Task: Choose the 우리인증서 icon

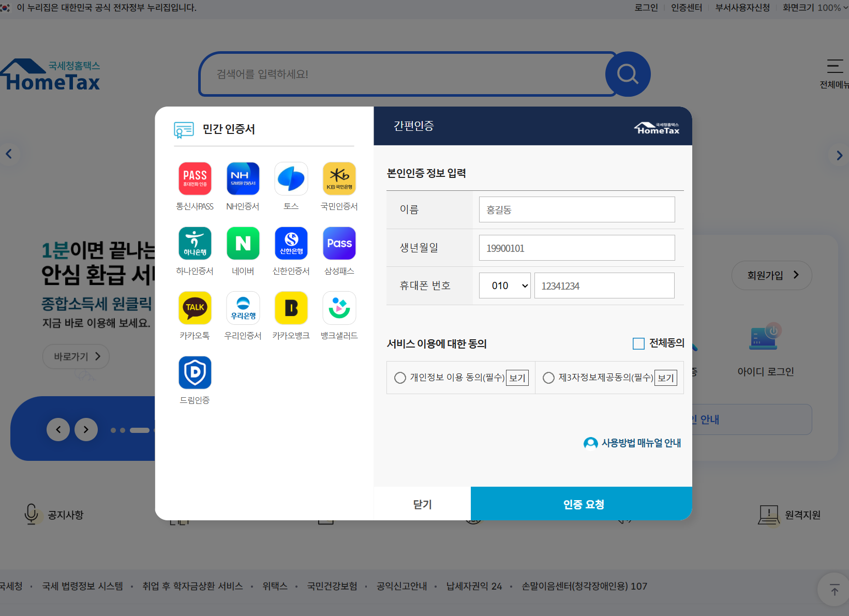Action: [x=243, y=308]
